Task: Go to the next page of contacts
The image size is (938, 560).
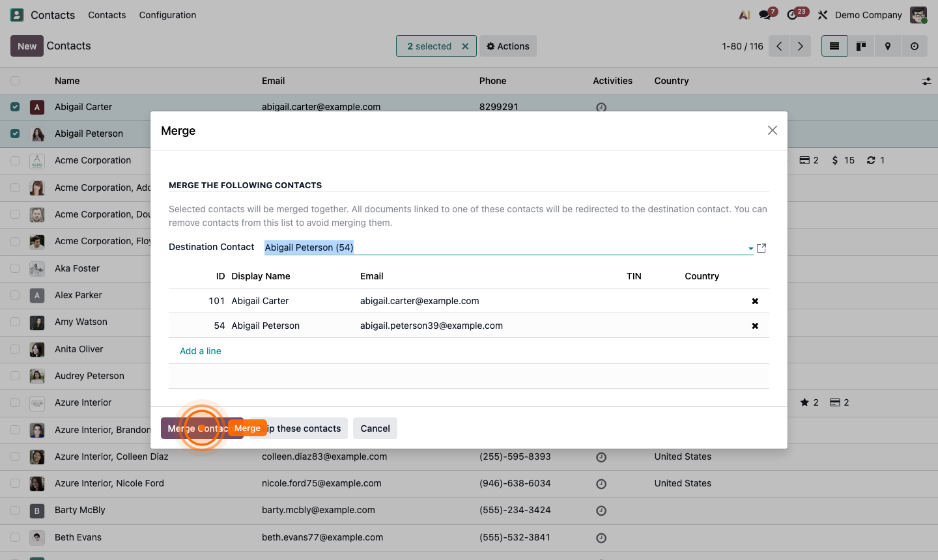Action: (x=801, y=46)
